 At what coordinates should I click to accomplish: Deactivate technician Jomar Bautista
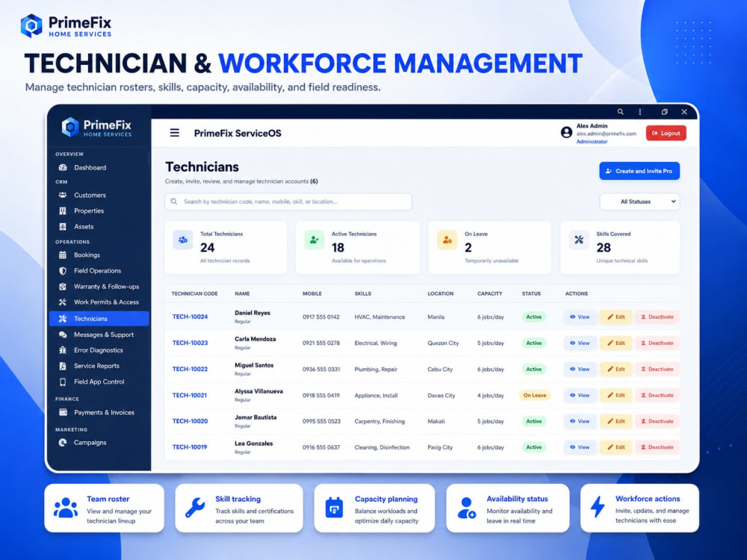(657, 421)
